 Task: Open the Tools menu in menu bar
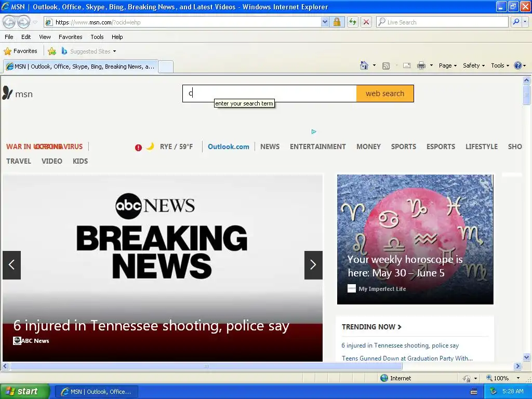tap(97, 37)
